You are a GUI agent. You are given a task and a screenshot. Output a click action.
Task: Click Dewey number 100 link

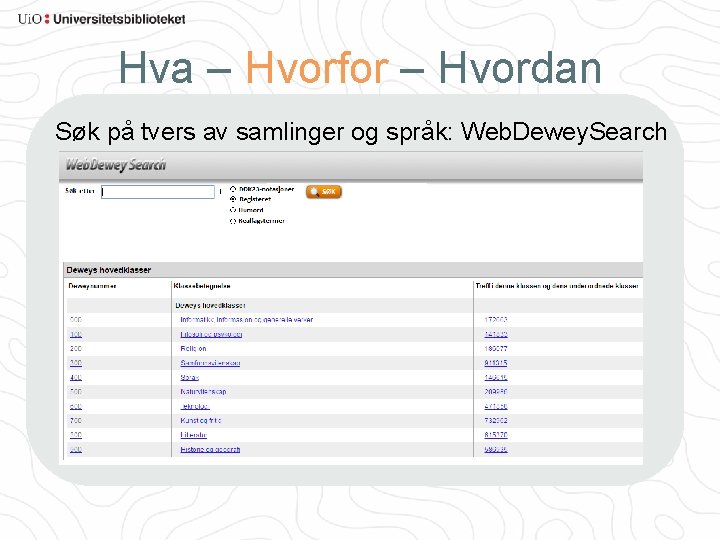(76, 334)
